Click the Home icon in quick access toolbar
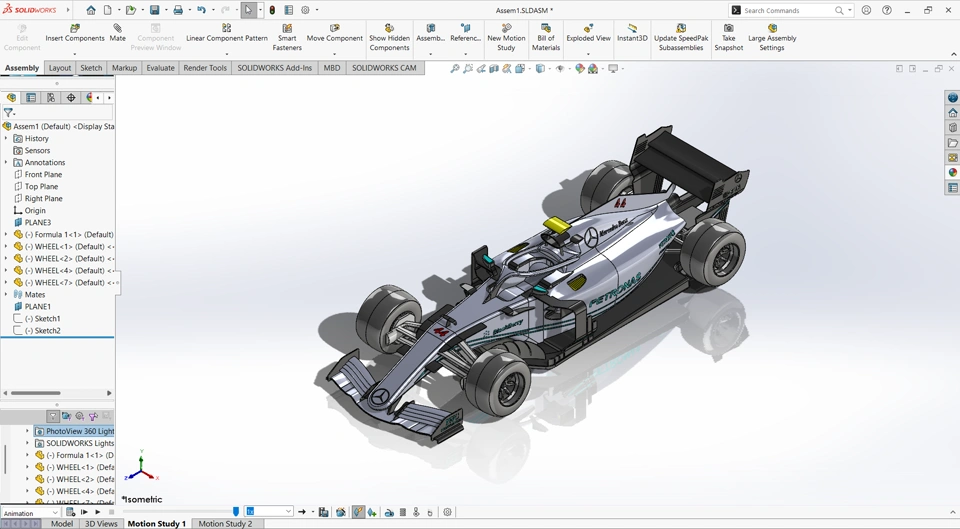The height and width of the screenshot is (529, 960). tap(91, 10)
